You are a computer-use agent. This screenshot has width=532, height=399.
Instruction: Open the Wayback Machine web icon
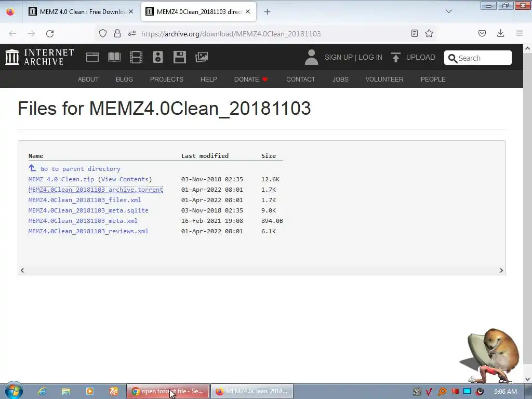pos(92,57)
